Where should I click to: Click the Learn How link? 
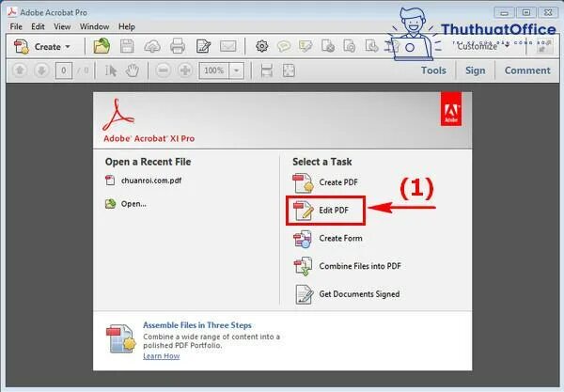161,356
